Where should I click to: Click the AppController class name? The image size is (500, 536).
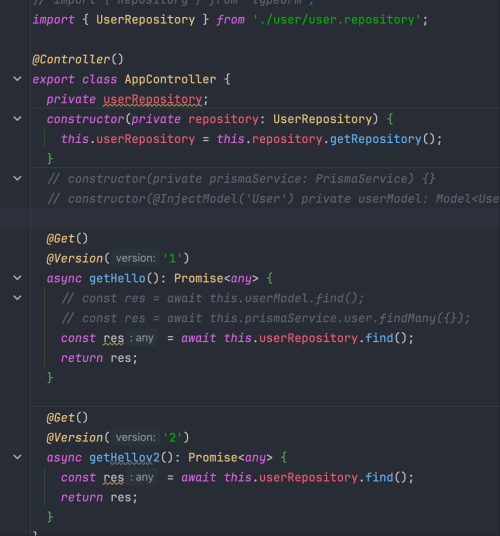click(x=170, y=79)
